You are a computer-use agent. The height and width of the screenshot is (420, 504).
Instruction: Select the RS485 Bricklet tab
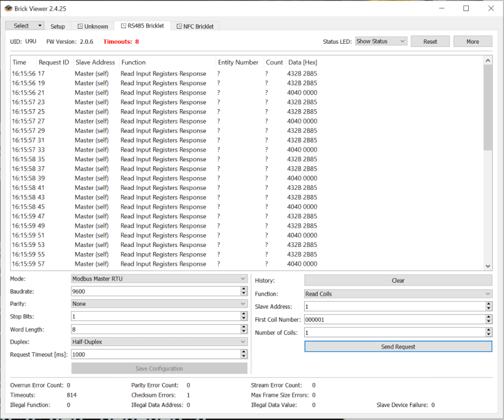[x=142, y=26]
